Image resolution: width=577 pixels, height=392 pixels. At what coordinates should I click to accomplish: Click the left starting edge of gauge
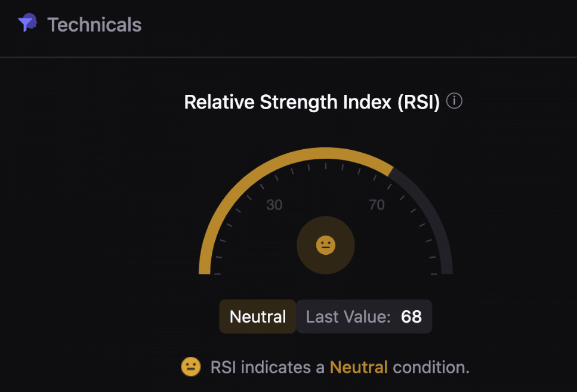point(205,270)
